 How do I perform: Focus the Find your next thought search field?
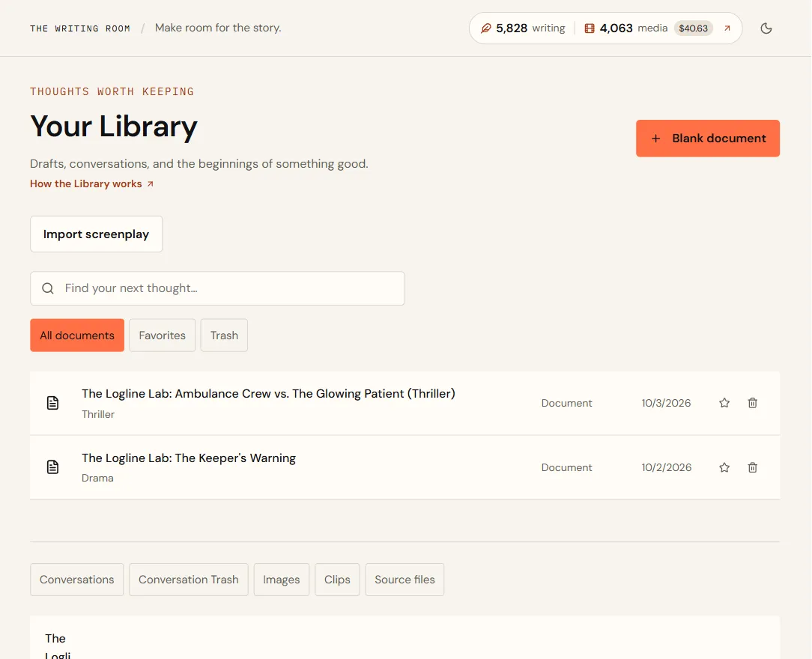217,288
